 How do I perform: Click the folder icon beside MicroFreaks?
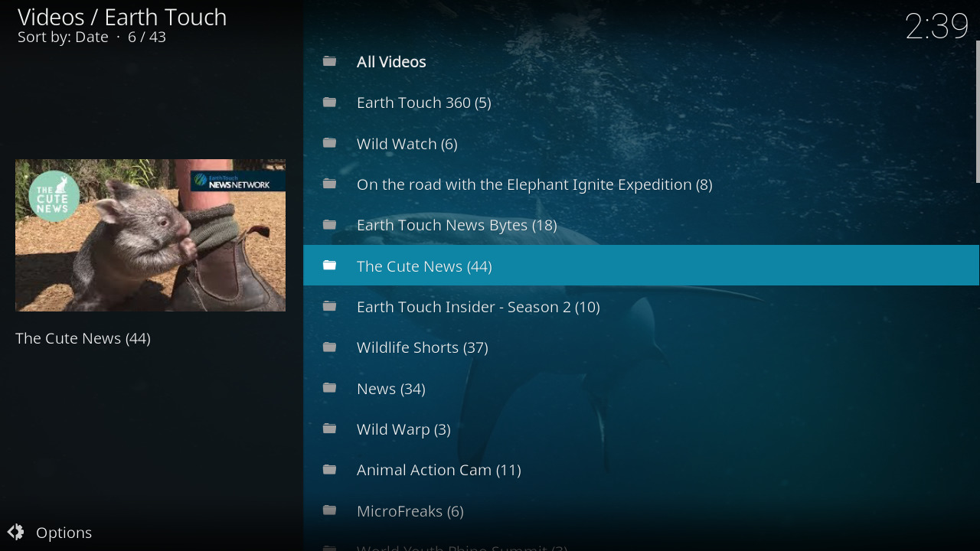pyautogui.click(x=330, y=510)
